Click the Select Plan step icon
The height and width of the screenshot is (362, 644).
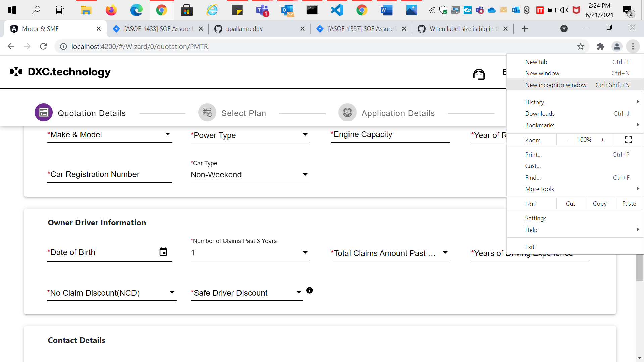[x=207, y=112]
